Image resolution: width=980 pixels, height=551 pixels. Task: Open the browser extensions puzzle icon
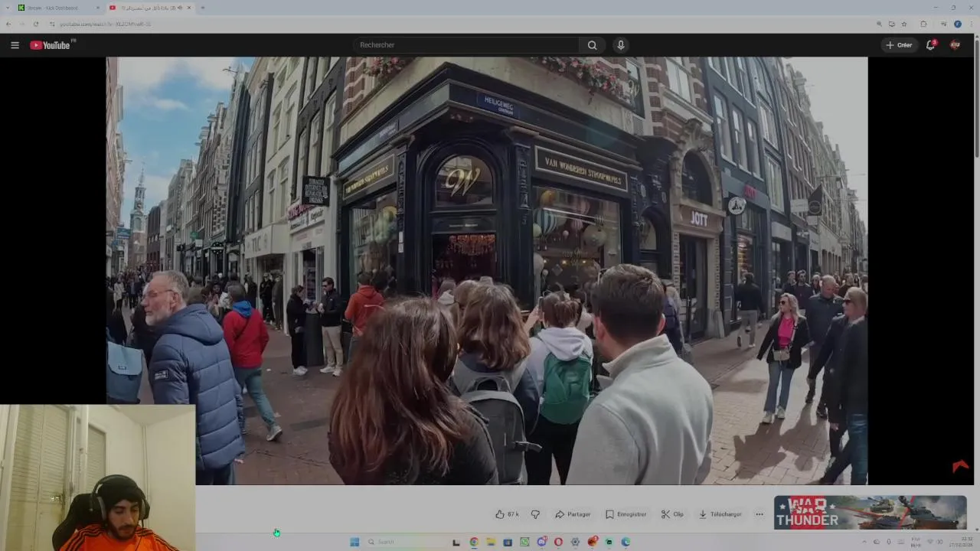click(923, 24)
